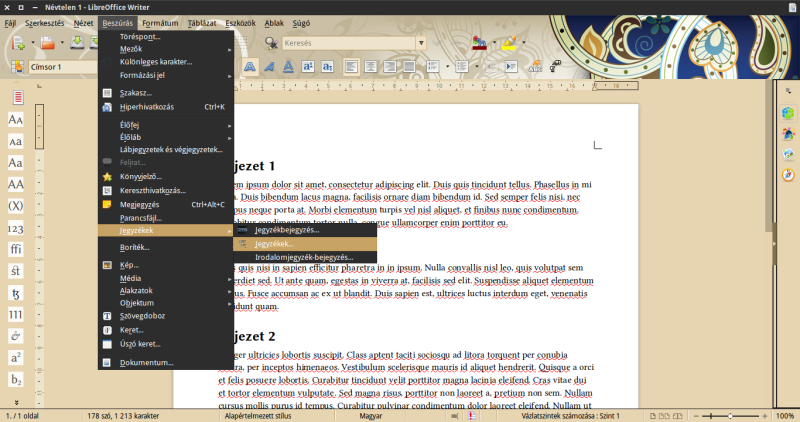Click the font color icon
This screenshot has height=422, width=800.
[480, 43]
